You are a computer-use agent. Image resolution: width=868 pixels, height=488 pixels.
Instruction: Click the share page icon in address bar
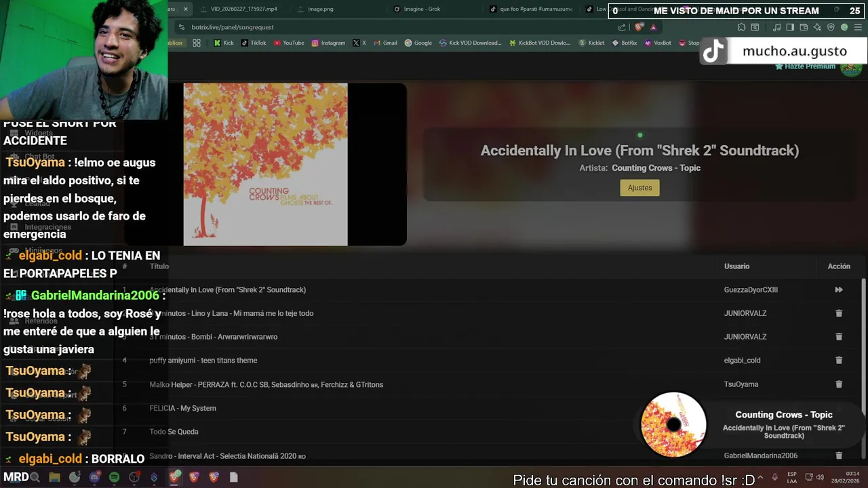pyautogui.click(x=622, y=27)
